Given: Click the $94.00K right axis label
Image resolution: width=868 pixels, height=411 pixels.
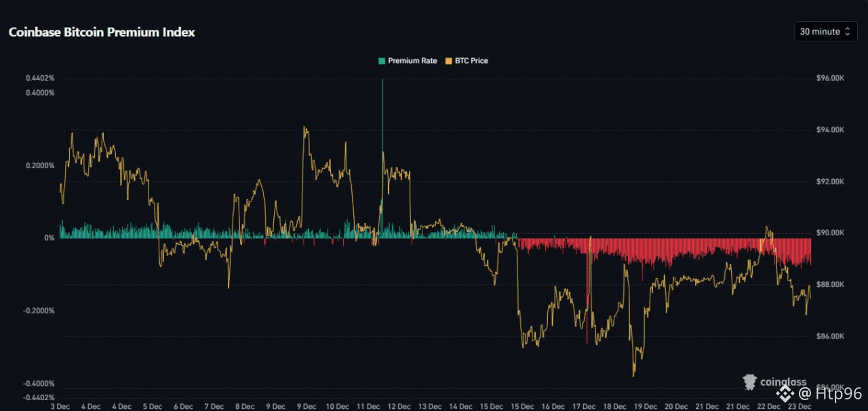Looking at the screenshot, I should [x=830, y=130].
